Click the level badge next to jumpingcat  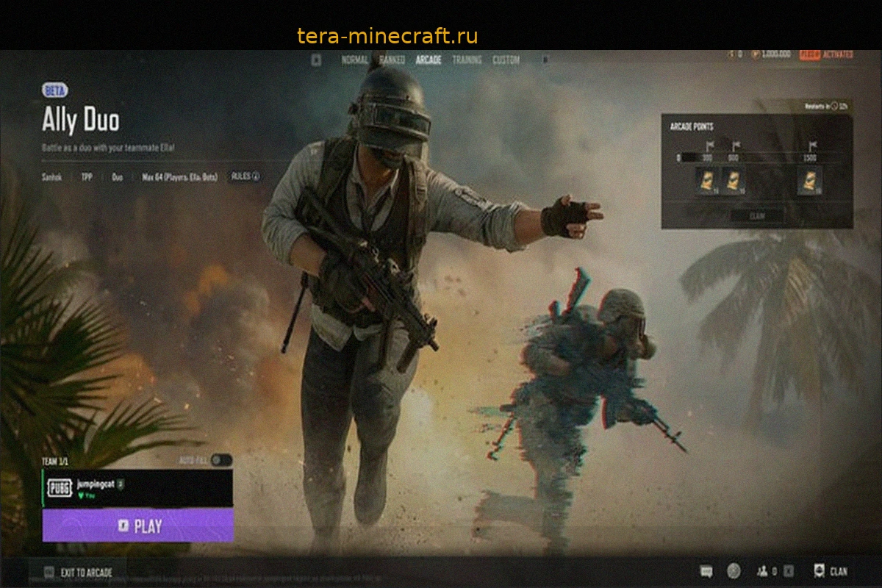121,484
